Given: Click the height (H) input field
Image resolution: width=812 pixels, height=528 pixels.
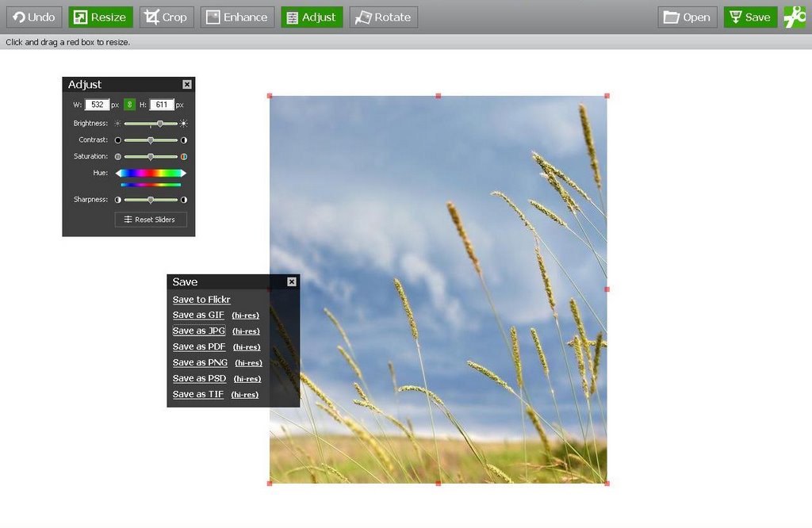Looking at the screenshot, I should [x=162, y=105].
